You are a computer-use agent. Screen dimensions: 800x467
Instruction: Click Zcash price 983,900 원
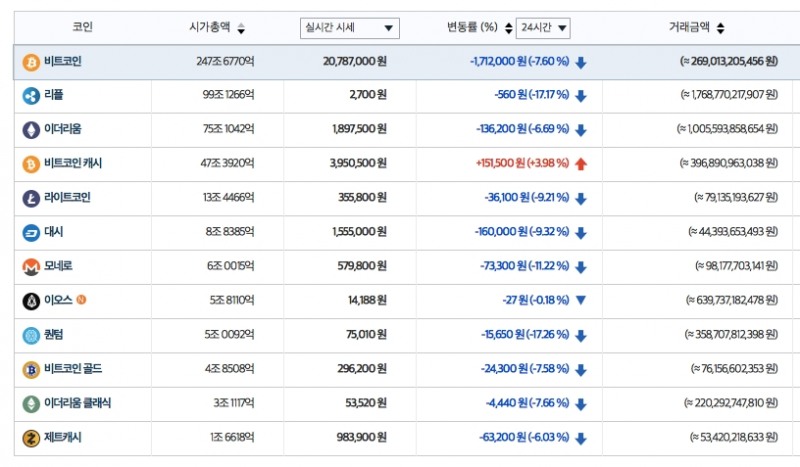[362, 437]
